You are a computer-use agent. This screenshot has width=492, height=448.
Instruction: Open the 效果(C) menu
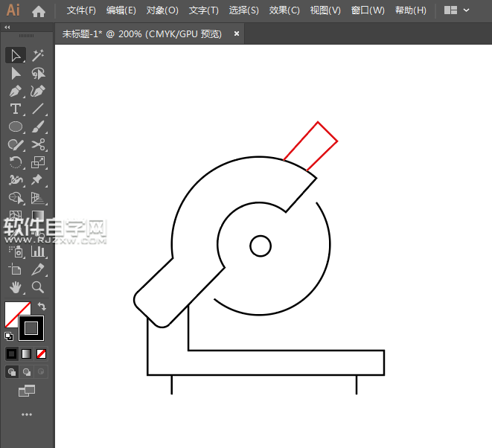click(284, 10)
